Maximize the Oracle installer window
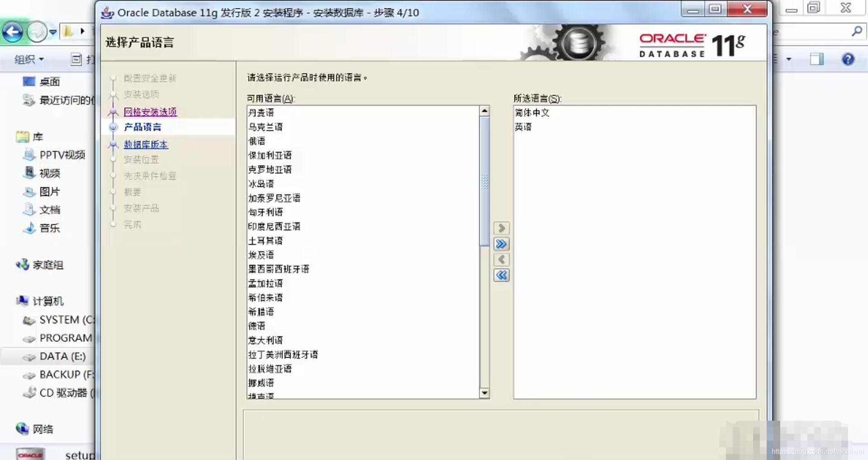868x460 pixels. click(x=715, y=9)
